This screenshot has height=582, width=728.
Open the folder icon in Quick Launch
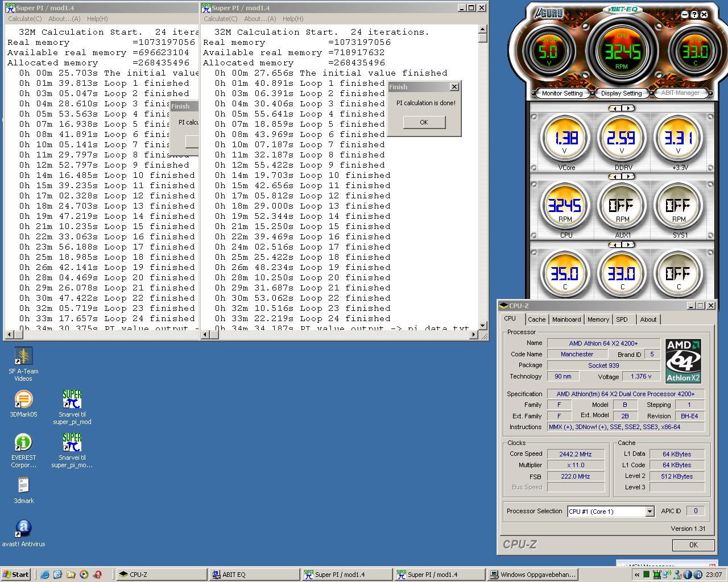tap(71, 575)
